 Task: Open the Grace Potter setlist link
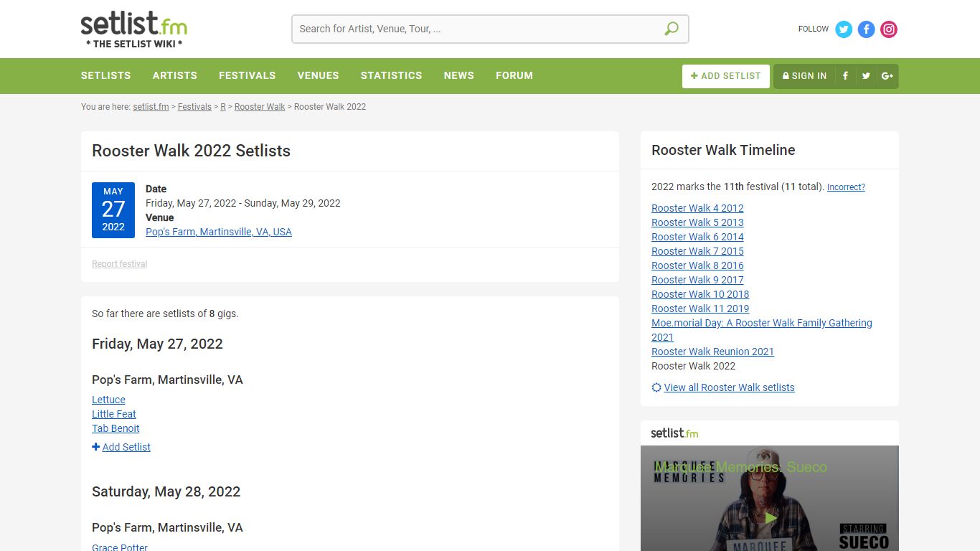120,547
